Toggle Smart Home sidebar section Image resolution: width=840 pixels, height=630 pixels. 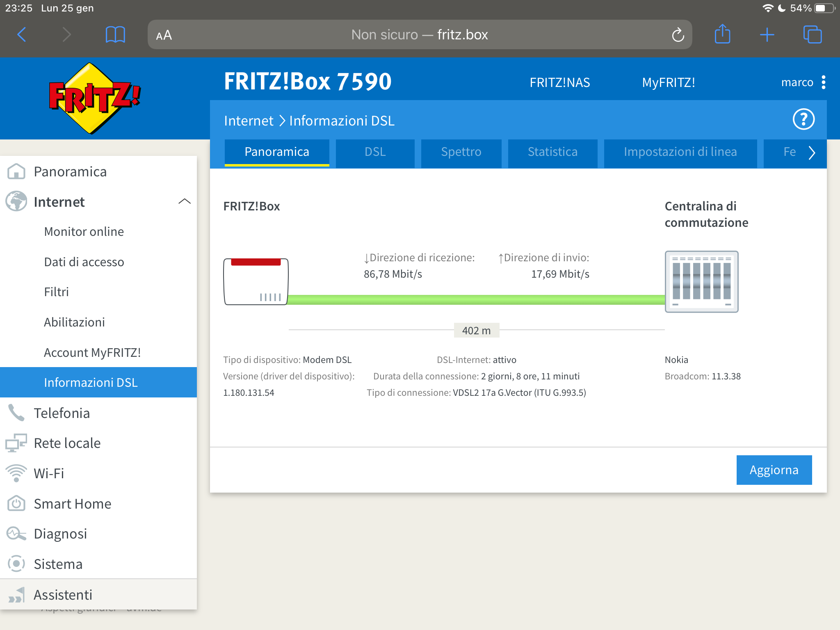click(x=72, y=504)
